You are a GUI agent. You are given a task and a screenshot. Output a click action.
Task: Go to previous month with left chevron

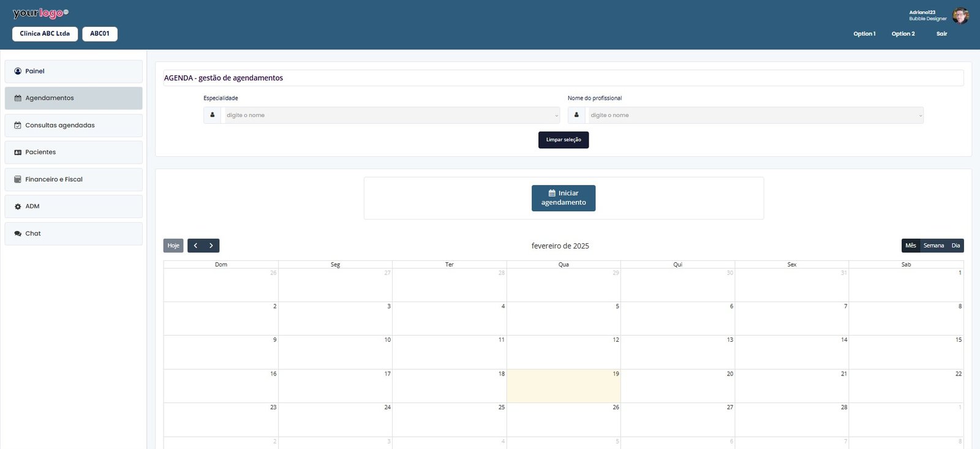tap(195, 246)
